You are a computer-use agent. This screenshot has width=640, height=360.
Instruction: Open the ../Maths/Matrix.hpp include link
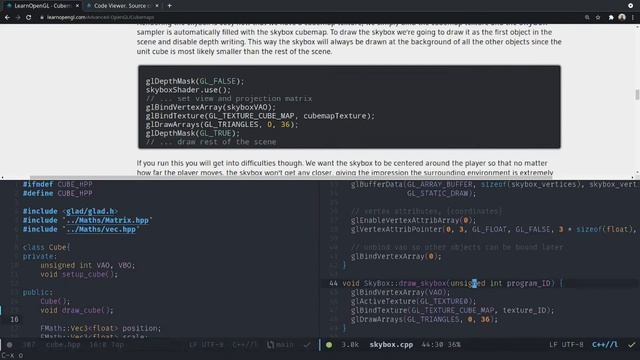[x=108, y=220]
